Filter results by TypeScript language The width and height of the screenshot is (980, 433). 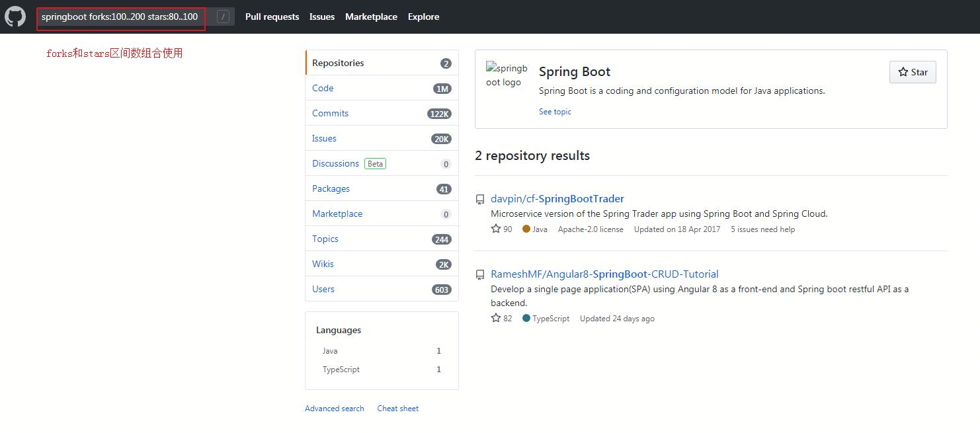point(382,370)
